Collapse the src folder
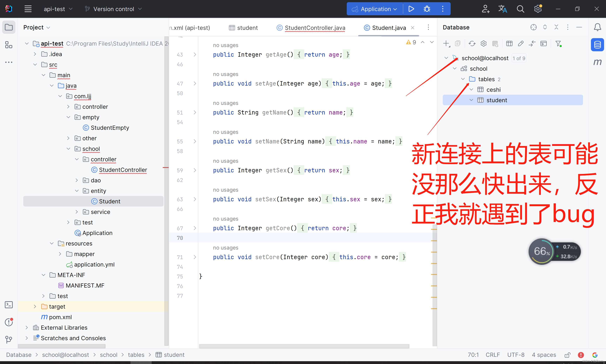The image size is (606, 364). pyautogui.click(x=35, y=65)
